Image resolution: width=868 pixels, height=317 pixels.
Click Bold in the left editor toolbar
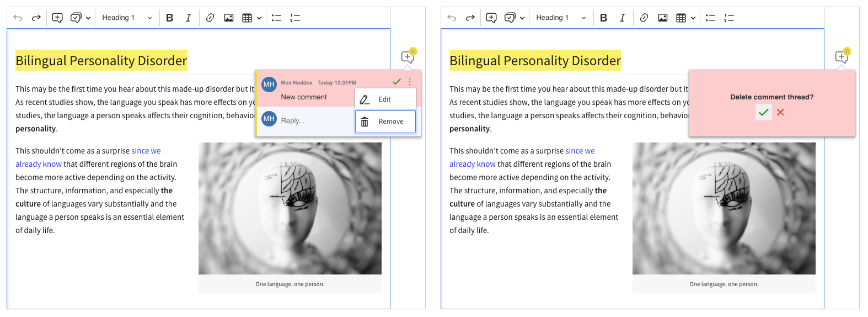(x=170, y=18)
